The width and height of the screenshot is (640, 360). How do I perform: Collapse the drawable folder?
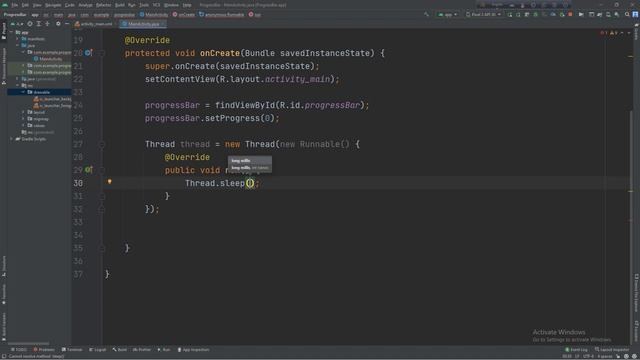[x=24, y=92]
